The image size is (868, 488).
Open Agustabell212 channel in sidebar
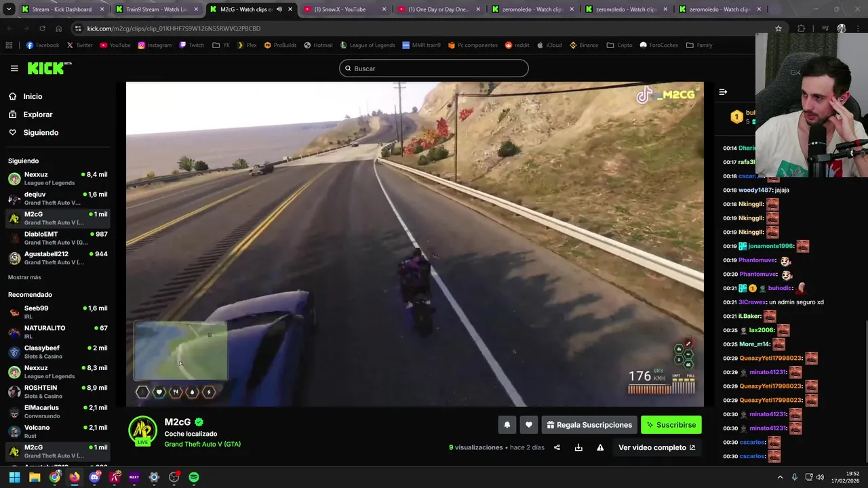click(x=58, y=258)
